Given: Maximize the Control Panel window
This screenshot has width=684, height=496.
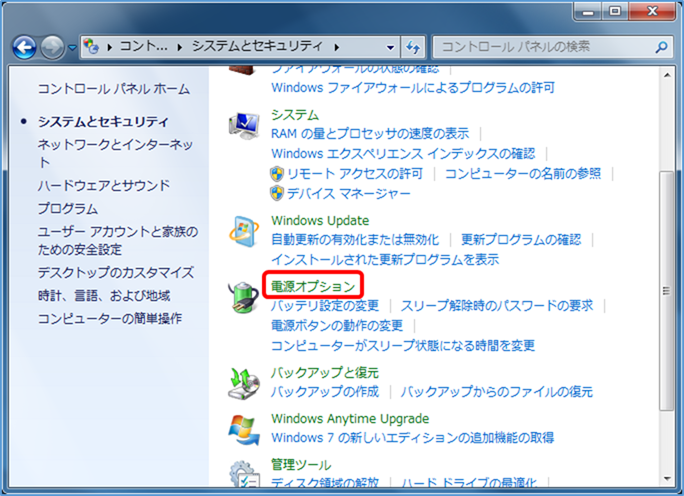Looking at the screenshot, I should [615, 12].
